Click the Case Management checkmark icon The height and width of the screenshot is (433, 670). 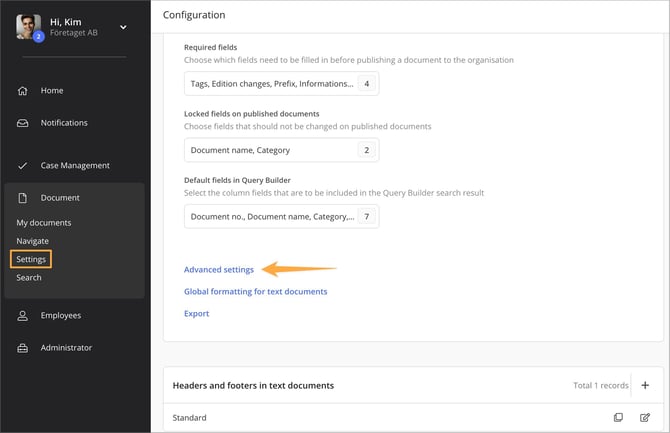click(x=23, y=166)
